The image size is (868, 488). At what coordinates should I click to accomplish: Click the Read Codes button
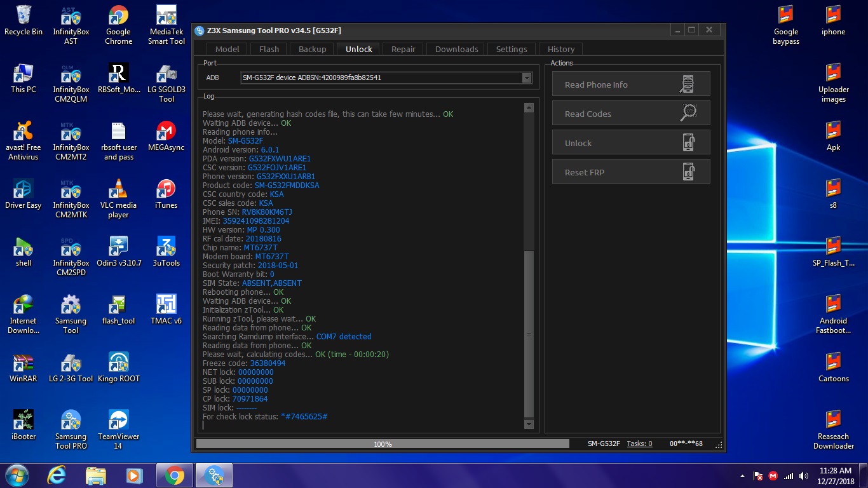click(x=631, y=114)
